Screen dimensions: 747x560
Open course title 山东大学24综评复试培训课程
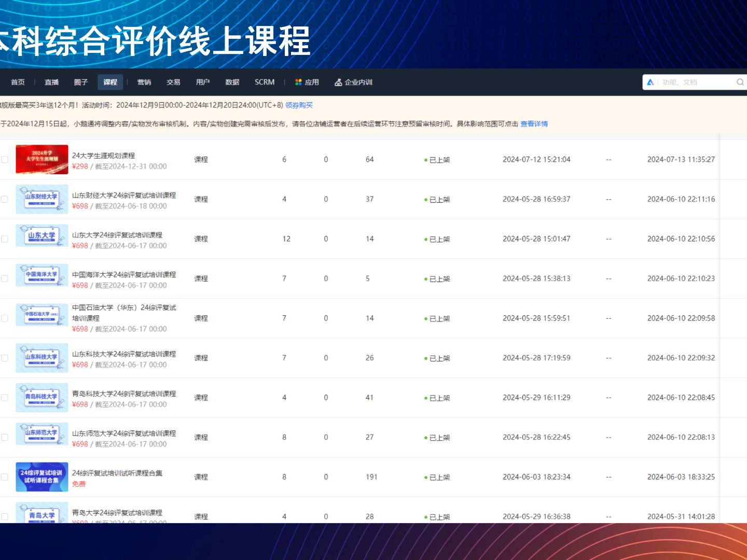[x=117, y=235]
